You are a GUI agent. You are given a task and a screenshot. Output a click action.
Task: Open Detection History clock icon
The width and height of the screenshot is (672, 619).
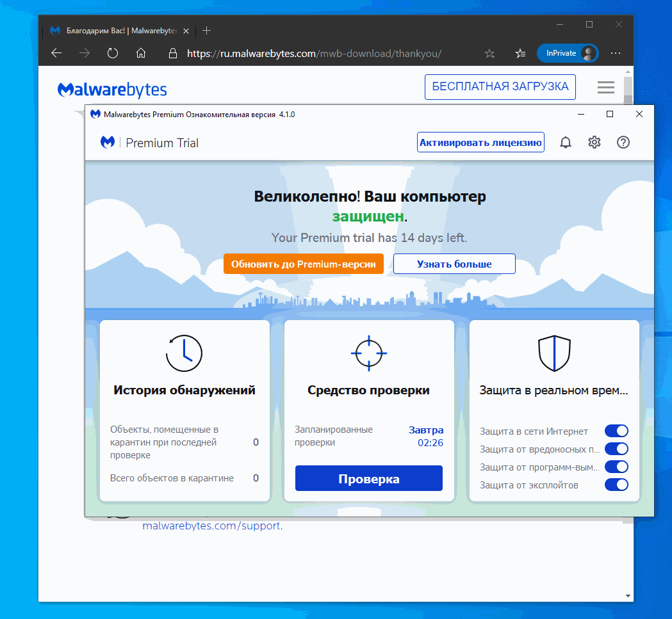(x=184, y=353)
